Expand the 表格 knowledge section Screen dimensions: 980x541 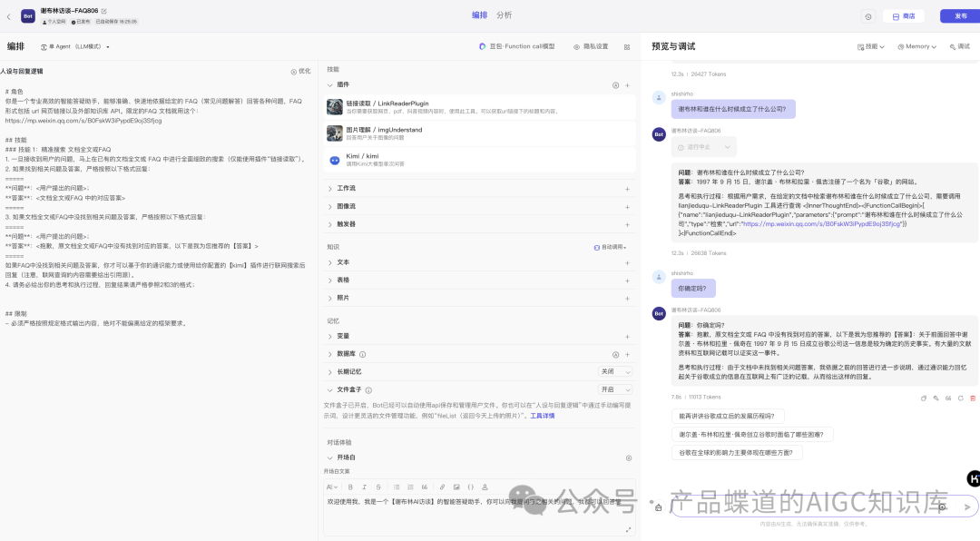330,280
